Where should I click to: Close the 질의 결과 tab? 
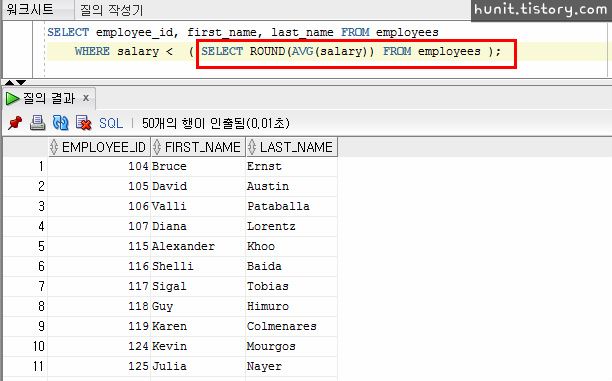(x=86, y=98)
